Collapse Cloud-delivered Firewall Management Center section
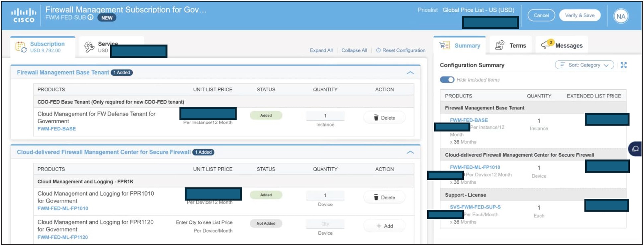 (x=410, y=152)
